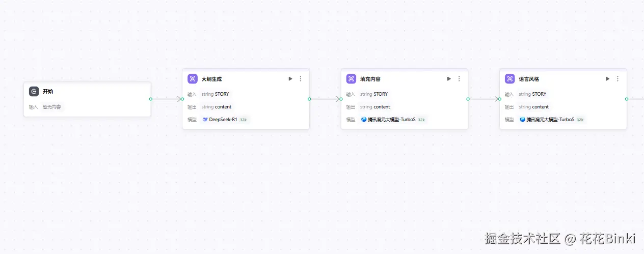Select the 大纲生成 node title
The height and width of the screenshot is (254, 644).
(211, 79)
